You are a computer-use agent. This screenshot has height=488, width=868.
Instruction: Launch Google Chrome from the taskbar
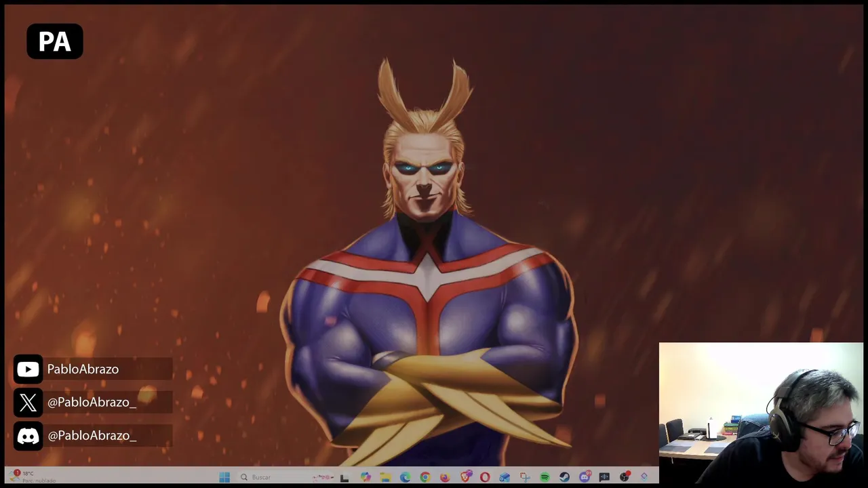point(425,477)
